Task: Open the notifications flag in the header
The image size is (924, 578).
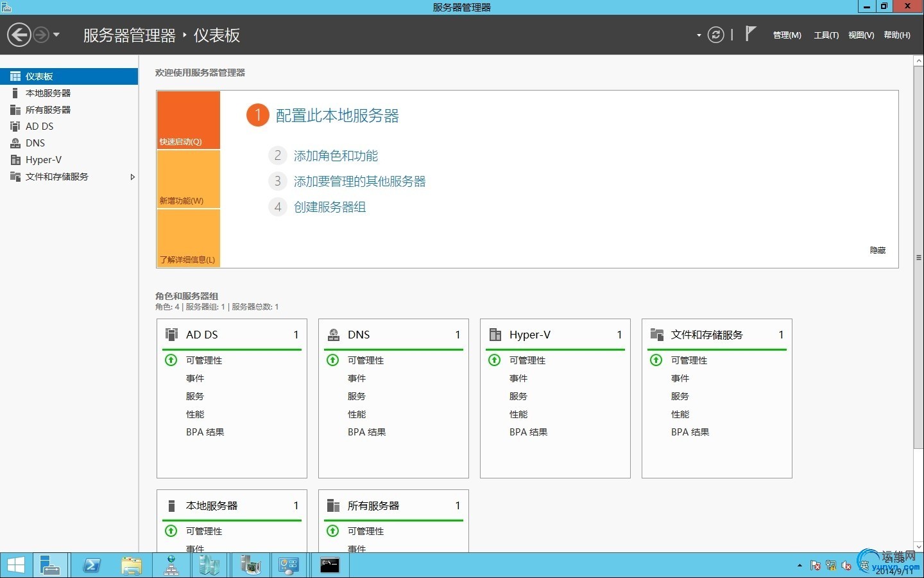Action: (750, 33)
